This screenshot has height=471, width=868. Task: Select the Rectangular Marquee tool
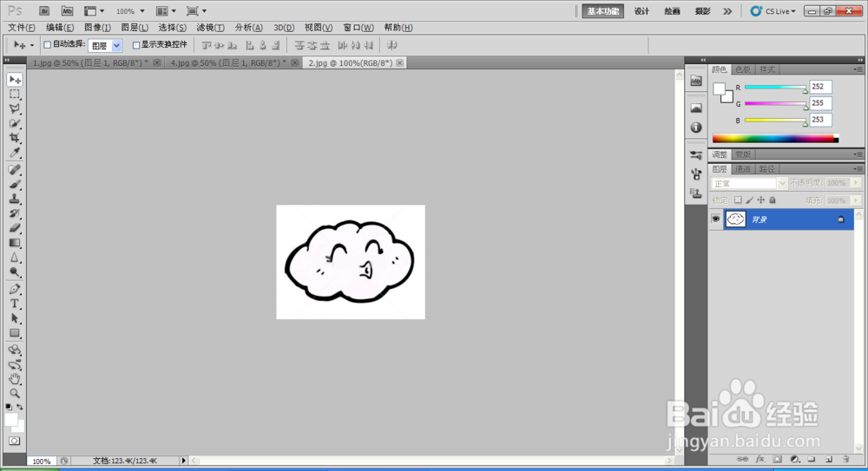(x=15, y=95)
